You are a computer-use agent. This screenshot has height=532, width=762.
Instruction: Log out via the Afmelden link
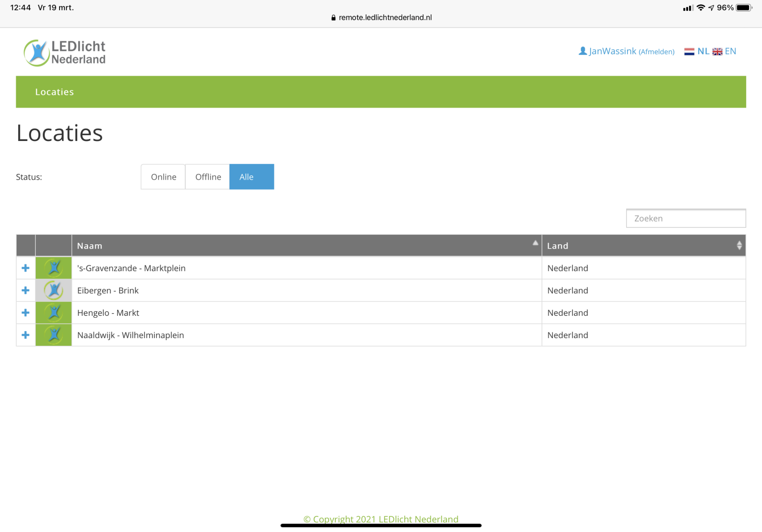[x=656, y=52]
